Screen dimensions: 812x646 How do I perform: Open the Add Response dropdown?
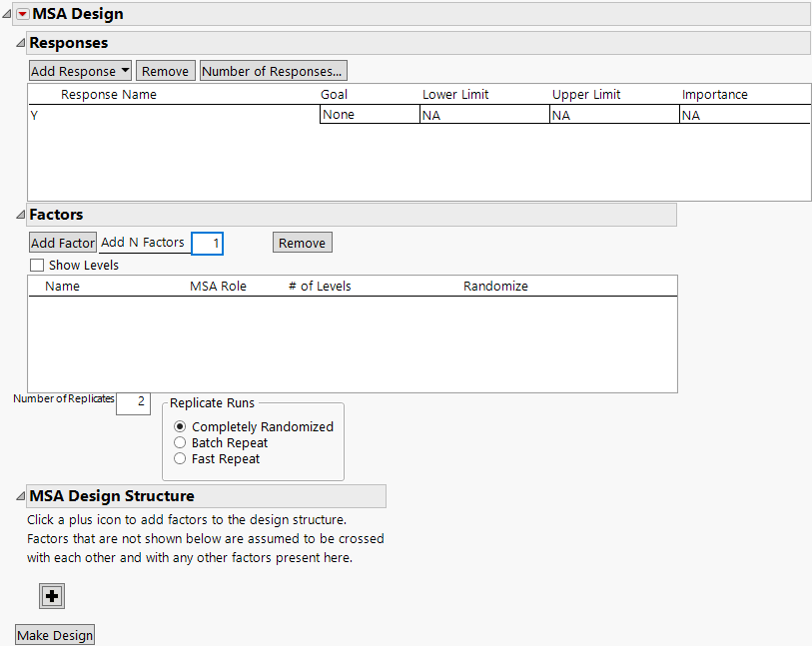[x=81, y=71]
